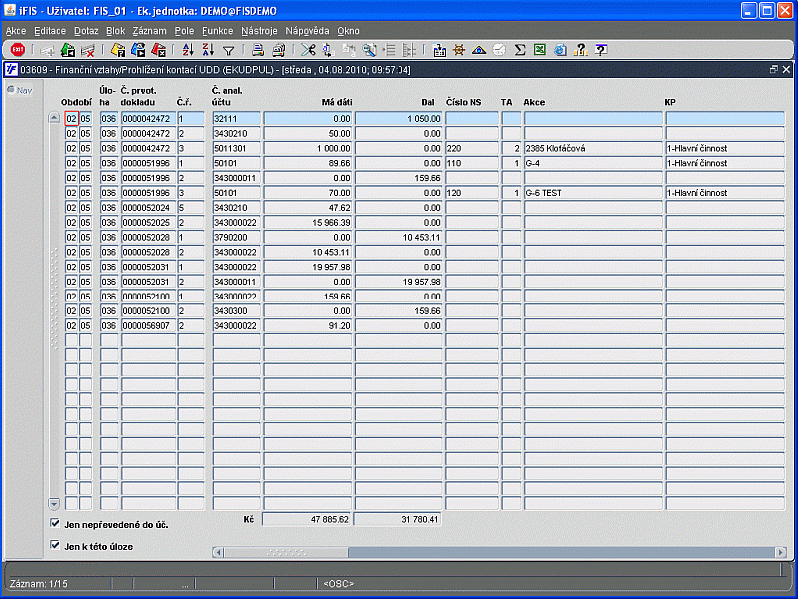Click Dal value 1 050.00
The image size is (798, 599).
(398, 119)
